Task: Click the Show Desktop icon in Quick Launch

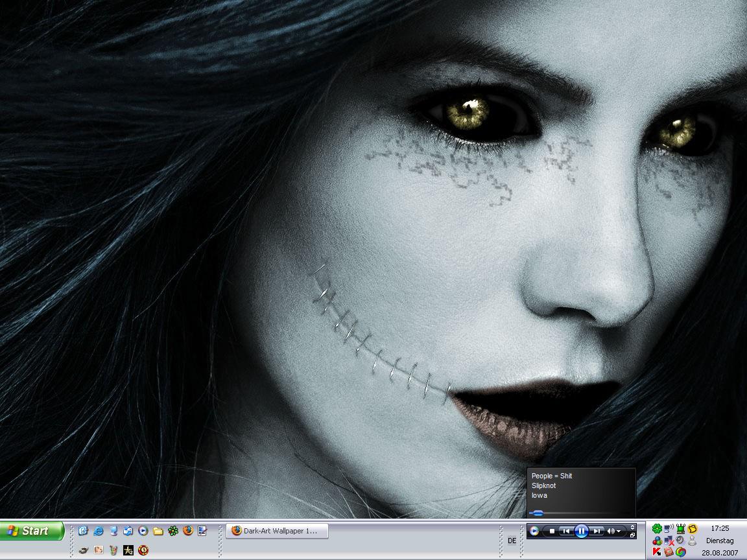Action: point(202,531)
